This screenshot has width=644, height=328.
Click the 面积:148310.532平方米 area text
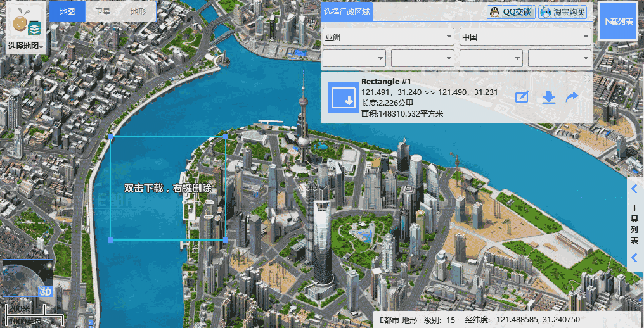pyautogui.click(x=402, y=114)
